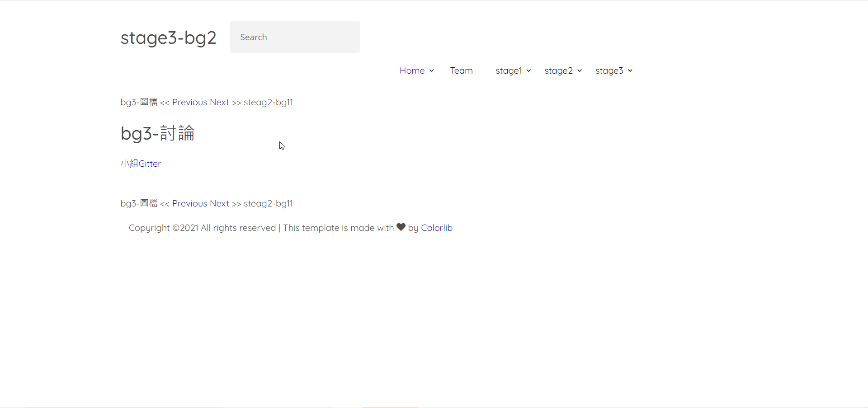Open the 小組Gitter link

click(x=141, y=164)
